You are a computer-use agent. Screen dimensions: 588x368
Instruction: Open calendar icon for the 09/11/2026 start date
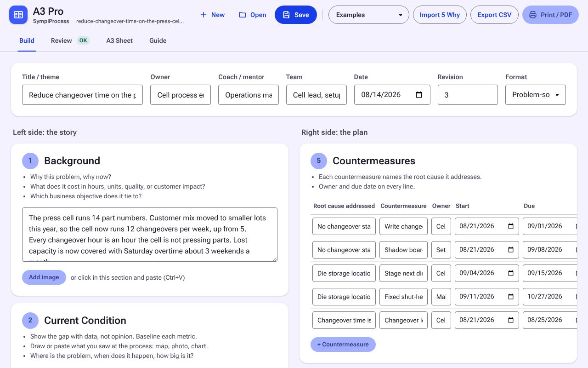click(511, 297)
